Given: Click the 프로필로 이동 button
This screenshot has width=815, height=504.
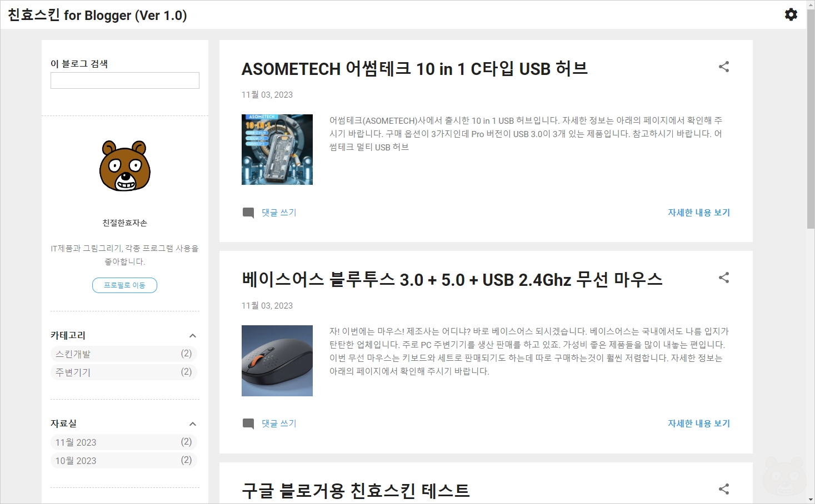Looking at the screenshot, I should point(124,285).
